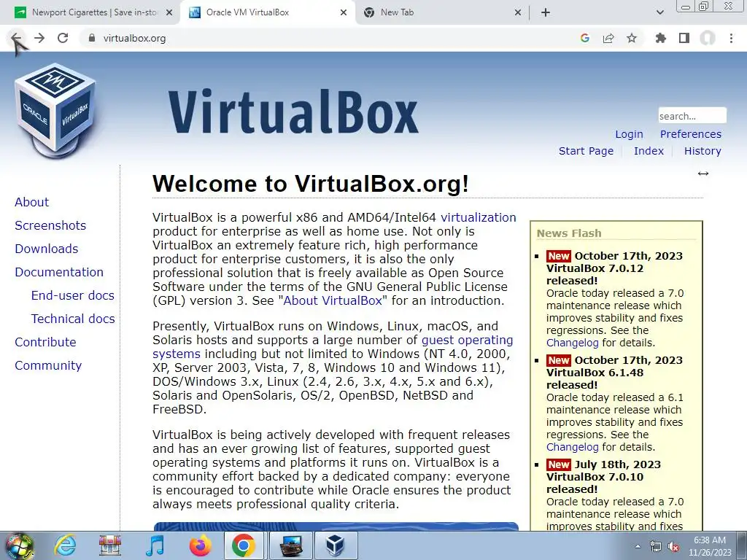Open the History link

pos(703,151)
